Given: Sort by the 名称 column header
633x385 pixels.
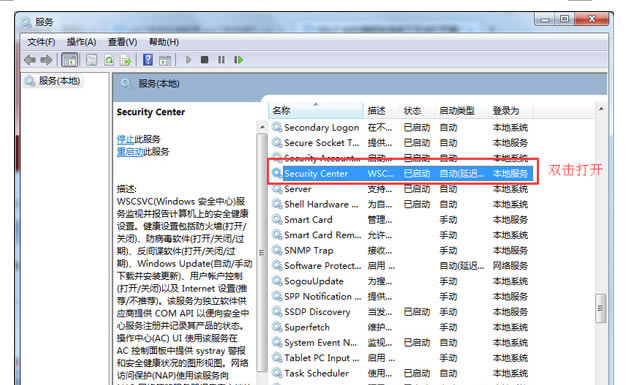Looking at the screenshot, I should coord(316,110).
